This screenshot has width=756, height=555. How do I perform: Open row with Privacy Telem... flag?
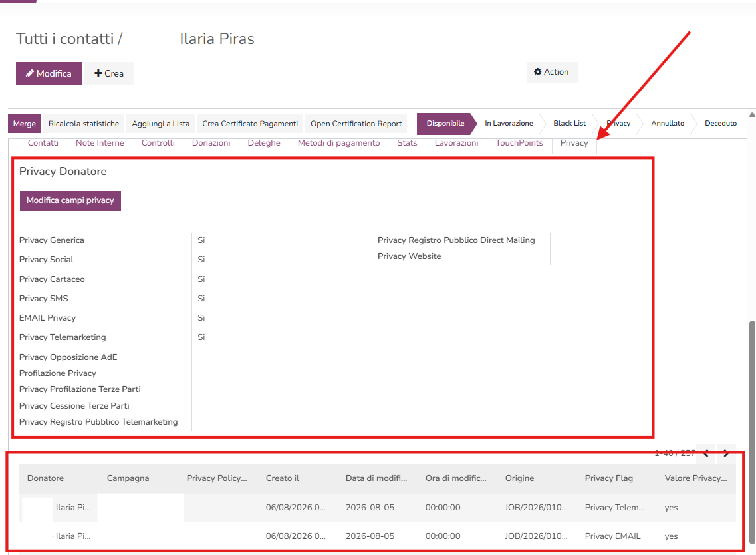pyautogui.click(x=378, y=508)
